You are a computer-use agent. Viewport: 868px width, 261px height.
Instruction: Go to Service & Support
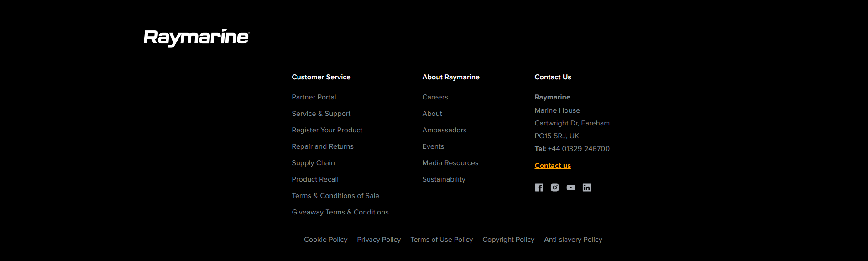[x=321, y=114]
